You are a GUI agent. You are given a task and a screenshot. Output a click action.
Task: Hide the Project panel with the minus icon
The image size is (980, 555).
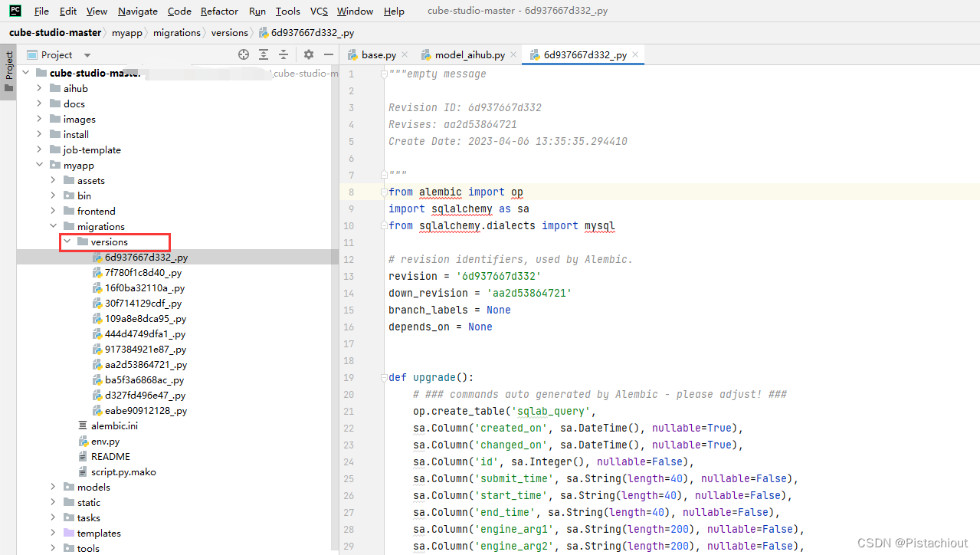pyautogui.click(x=329, y=54)
